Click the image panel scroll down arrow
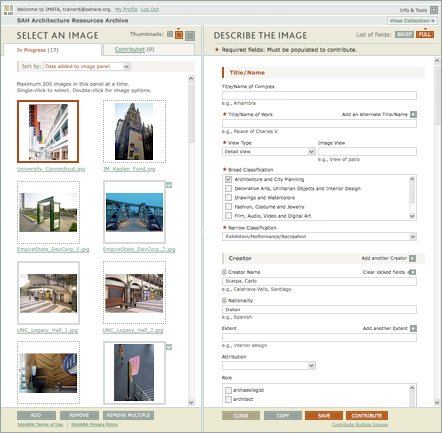This screenshot has height=433, width=442. pos(191,402)
